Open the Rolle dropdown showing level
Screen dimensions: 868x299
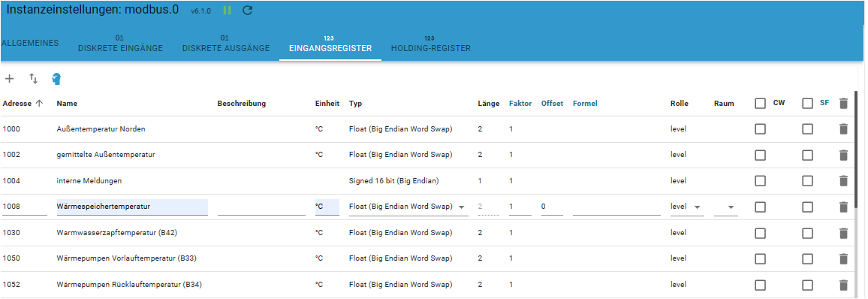tap(687, 207)
